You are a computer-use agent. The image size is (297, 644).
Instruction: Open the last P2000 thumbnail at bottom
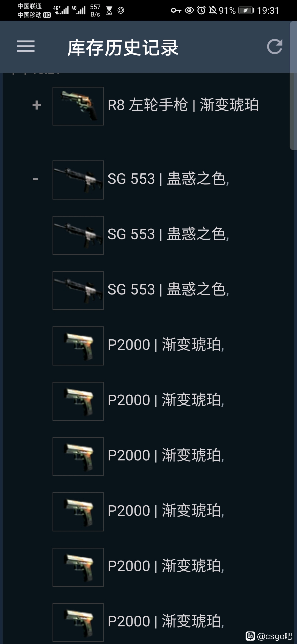78,623
